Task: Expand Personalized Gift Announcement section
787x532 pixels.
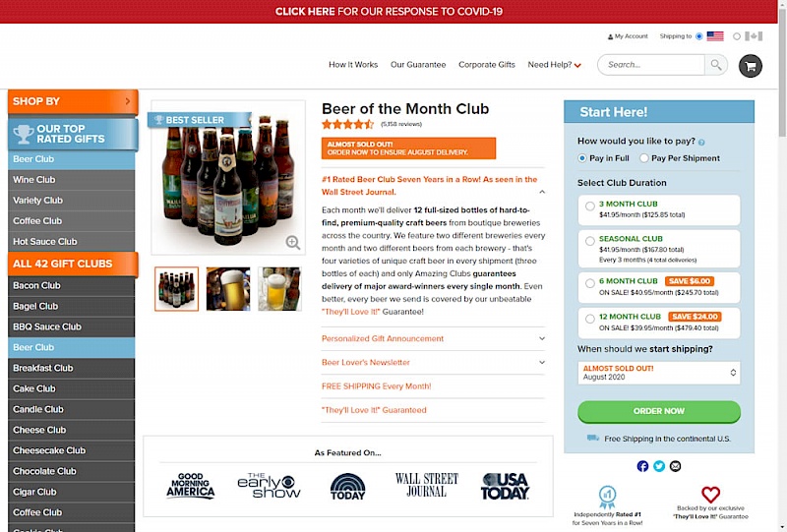Action: pos(433,339)
